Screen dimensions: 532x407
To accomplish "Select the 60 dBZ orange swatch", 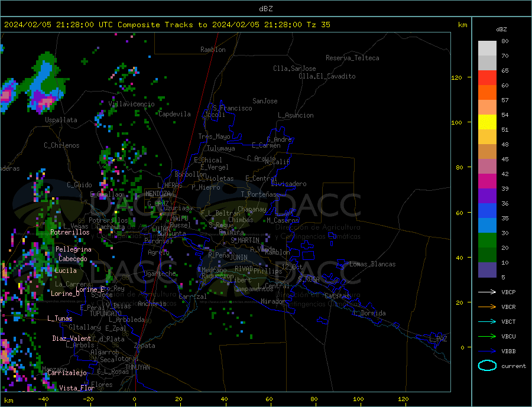I will pyautogui.click(x=487, y=92).
